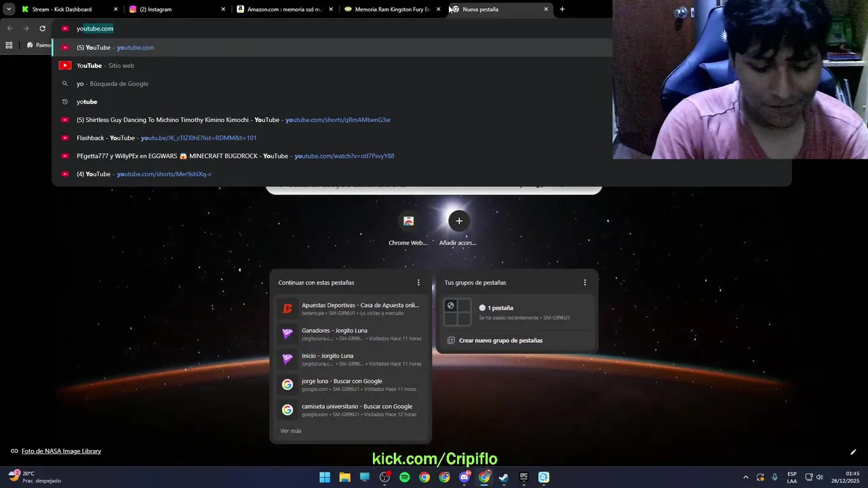Open Epic Games Launcher from taskbar
This screenshot has height=488, width=868.
pos(524,477)
